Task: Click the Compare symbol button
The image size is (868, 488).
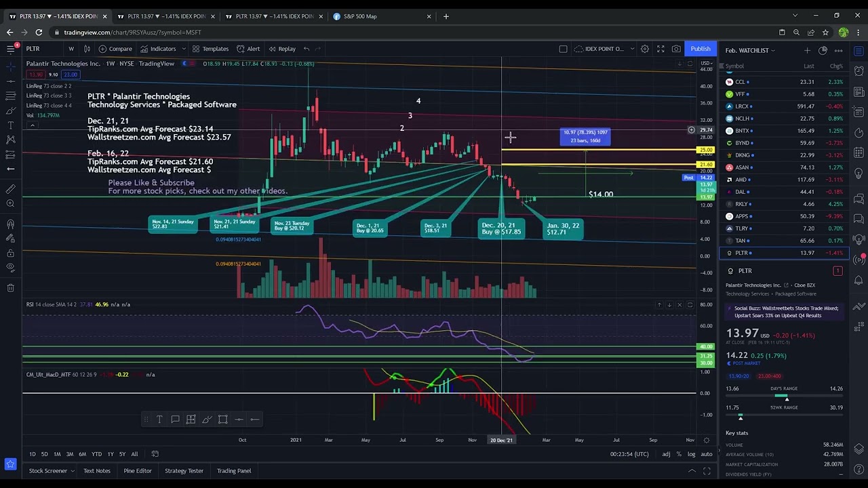Action: coord(115,49)
